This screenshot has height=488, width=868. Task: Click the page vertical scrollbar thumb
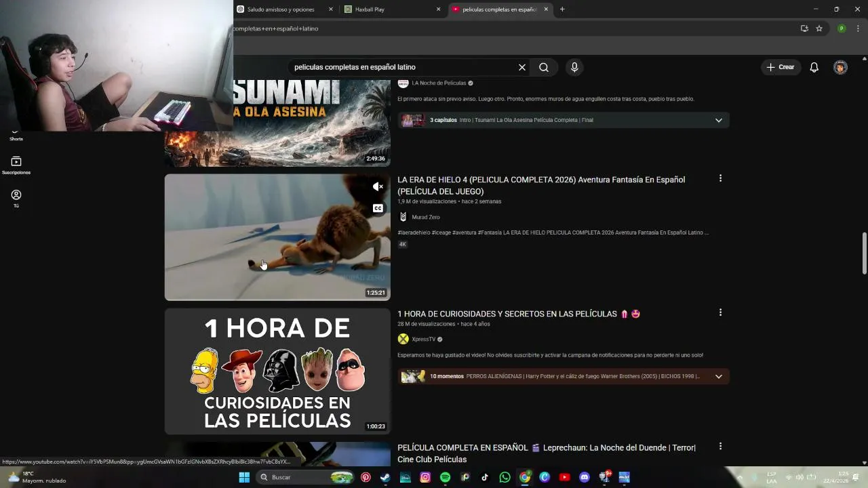864,253
